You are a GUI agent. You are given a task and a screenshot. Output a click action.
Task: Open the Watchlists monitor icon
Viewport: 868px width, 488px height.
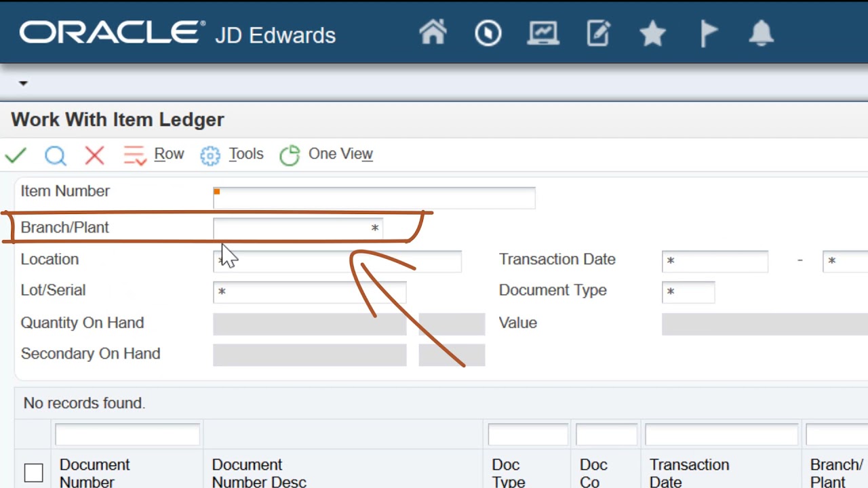pyautogui.click(x=543, y=33)
